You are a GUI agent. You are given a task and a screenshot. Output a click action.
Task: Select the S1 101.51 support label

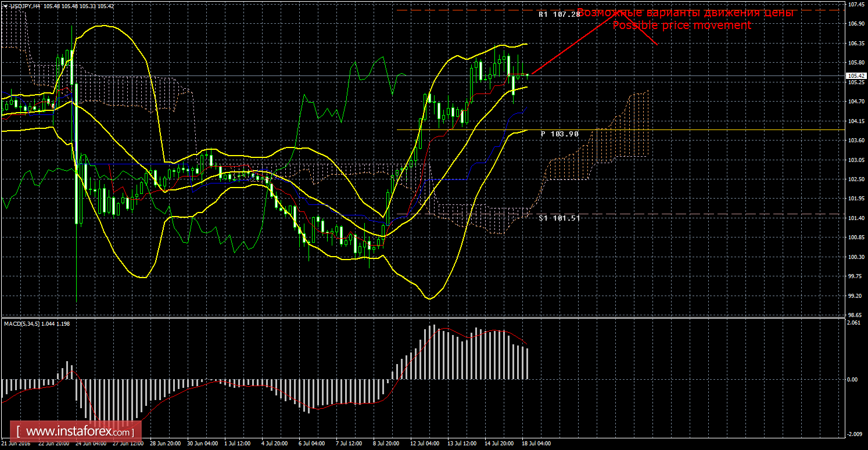click(x=559, y=218)
